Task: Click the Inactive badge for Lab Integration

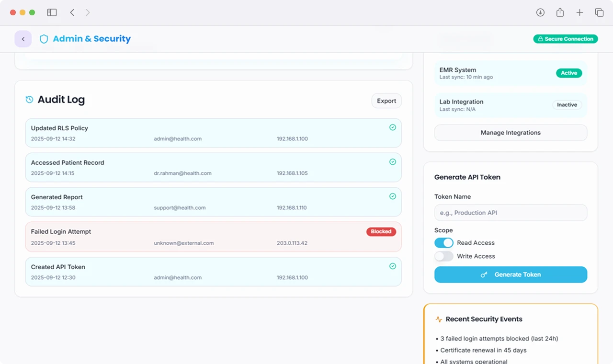Action: point(567,104)
